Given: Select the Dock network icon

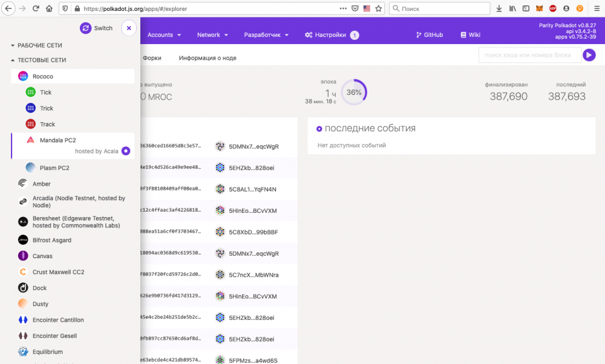Looking at the screenshot, I should tap(23, 288).
